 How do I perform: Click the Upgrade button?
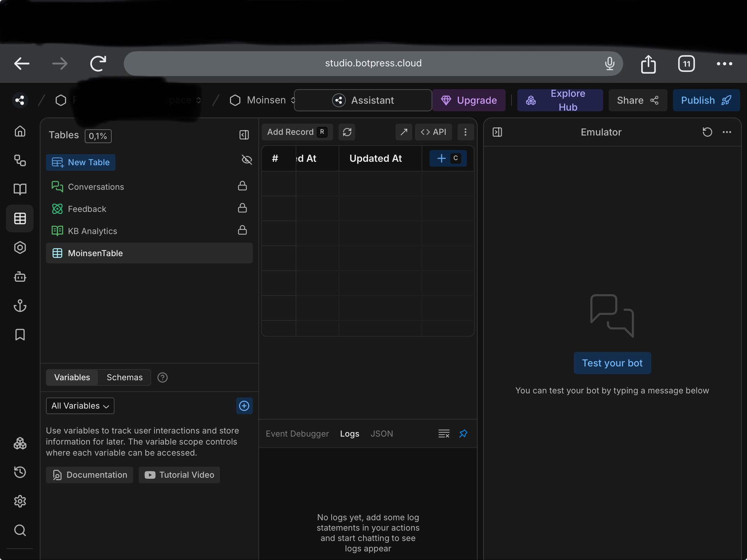point(469,100)
